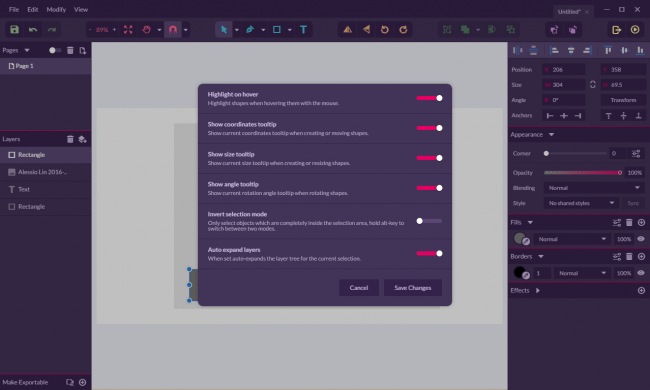Add a new fill
The width and height of the screenshot is (650, 390).
pos(641,223)
